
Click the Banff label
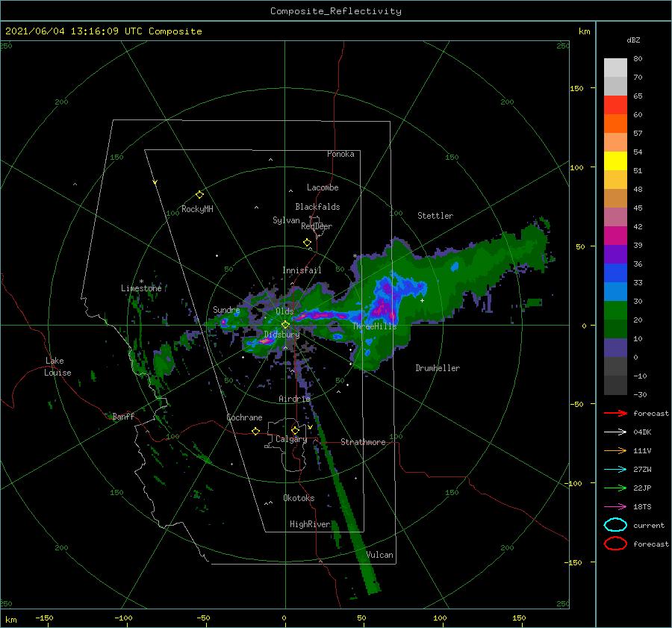point(123,416)
